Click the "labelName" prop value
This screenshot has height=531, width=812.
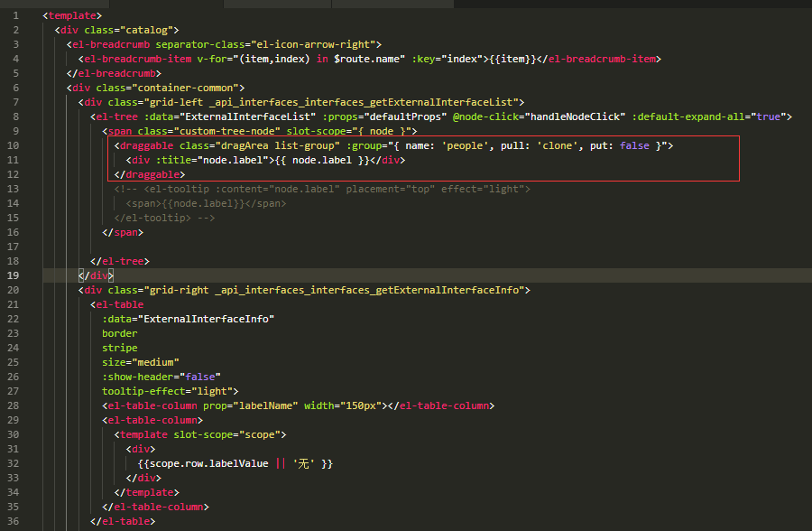tap(265, 406)
